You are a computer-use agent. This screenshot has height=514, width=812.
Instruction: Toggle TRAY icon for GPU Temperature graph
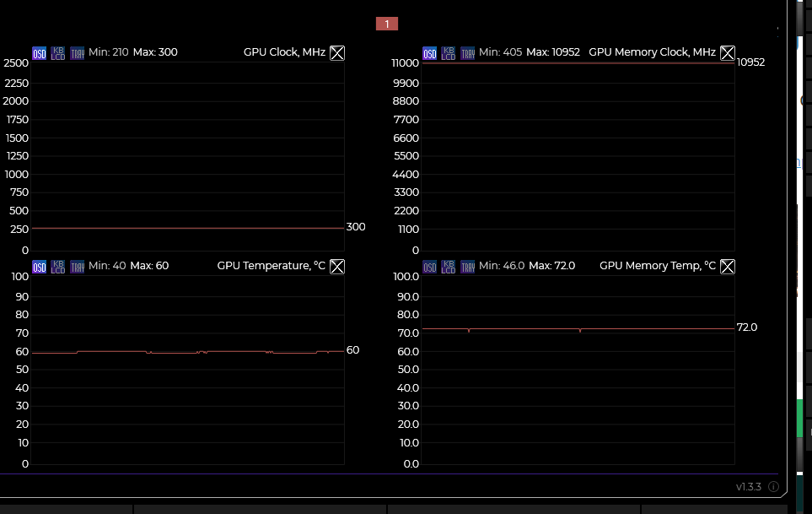point(78,267)
